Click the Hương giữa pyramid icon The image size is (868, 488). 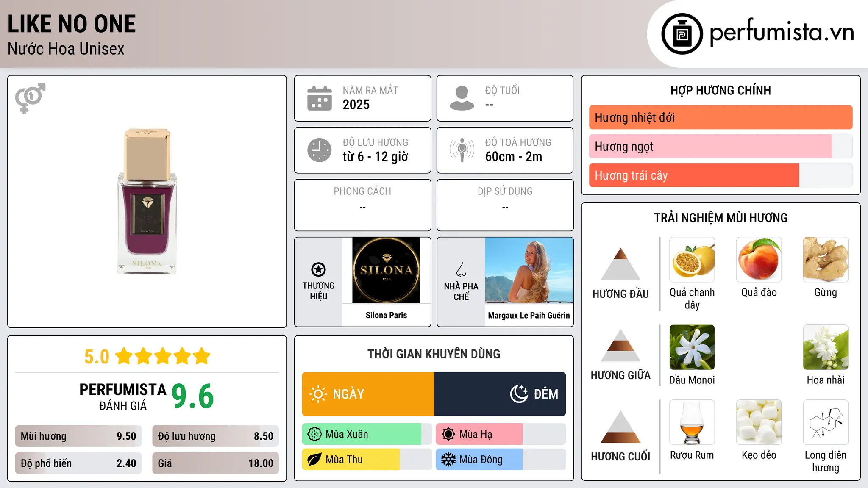pyautogui.click(x=620, y=345)
